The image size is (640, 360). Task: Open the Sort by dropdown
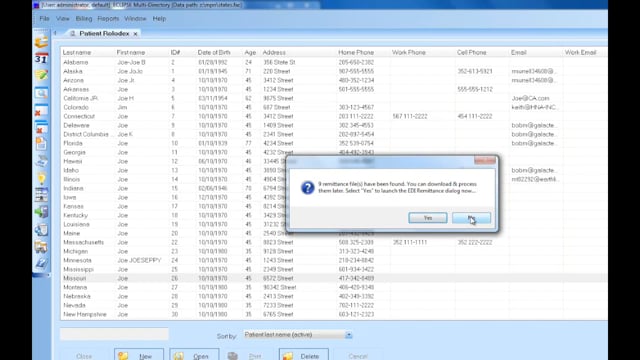coord(348,335)
